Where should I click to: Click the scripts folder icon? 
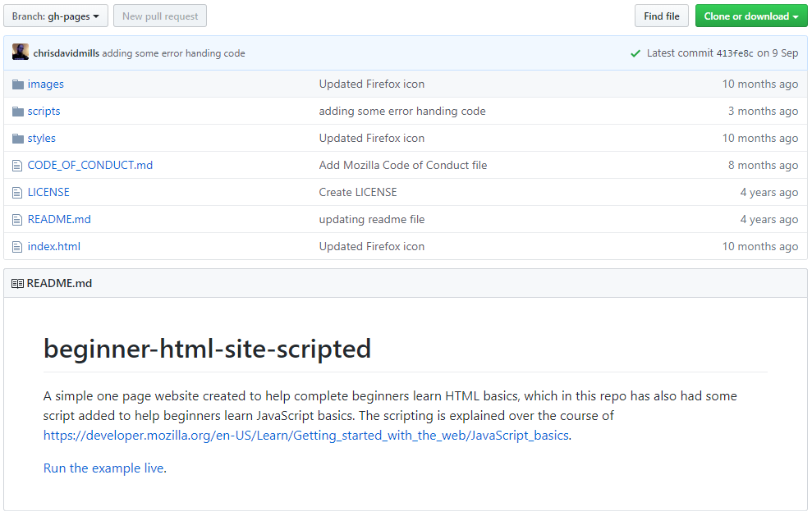(17, 111)
